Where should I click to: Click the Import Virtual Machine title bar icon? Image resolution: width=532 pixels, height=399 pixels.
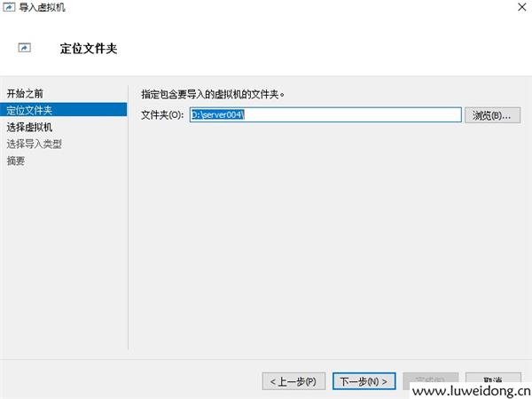(x=9, y=7)
